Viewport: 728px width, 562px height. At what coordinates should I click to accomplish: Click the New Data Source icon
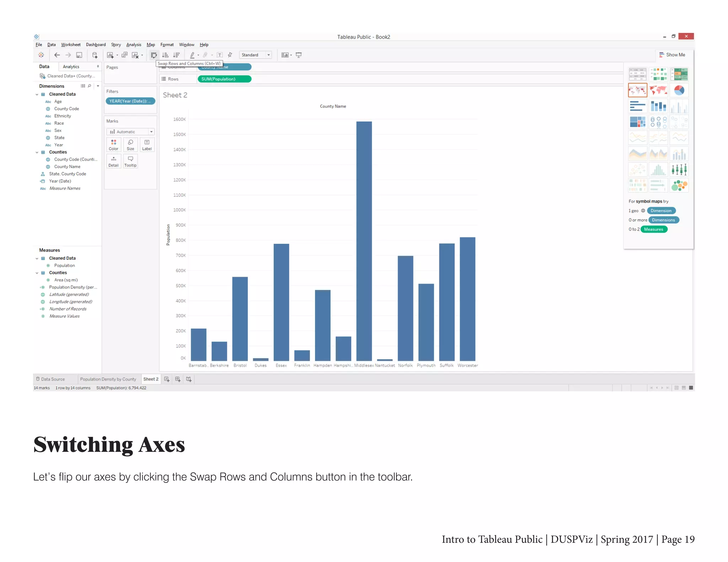(x=95, y=55)
